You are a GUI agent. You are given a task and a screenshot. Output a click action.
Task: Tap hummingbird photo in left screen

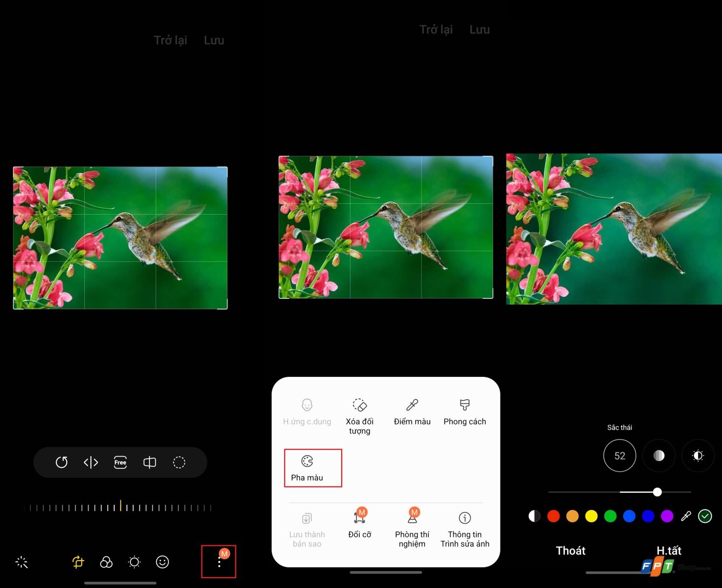click(120, 238)
